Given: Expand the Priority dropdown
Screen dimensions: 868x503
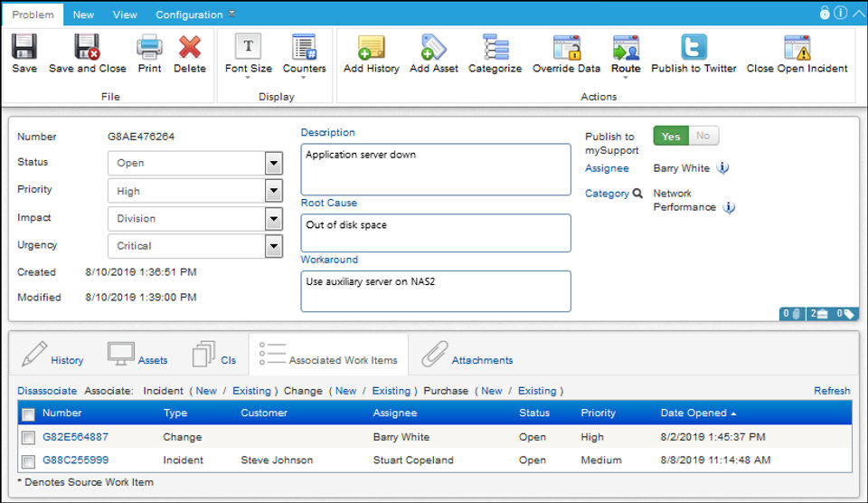Looking at the screenshot, I should (273, 191).
